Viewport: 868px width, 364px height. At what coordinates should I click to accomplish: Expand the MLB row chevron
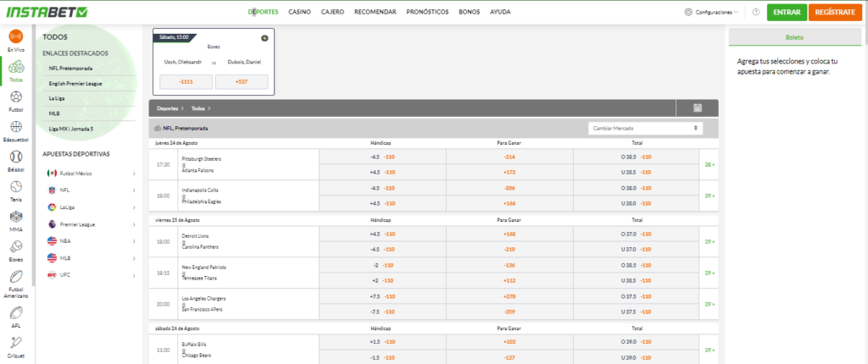tap(134, 258)
